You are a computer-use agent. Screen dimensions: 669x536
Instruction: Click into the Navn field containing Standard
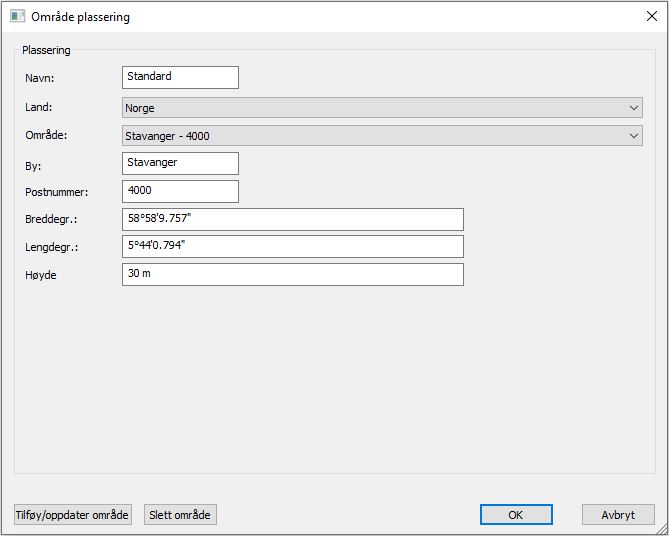coord(180,77)
